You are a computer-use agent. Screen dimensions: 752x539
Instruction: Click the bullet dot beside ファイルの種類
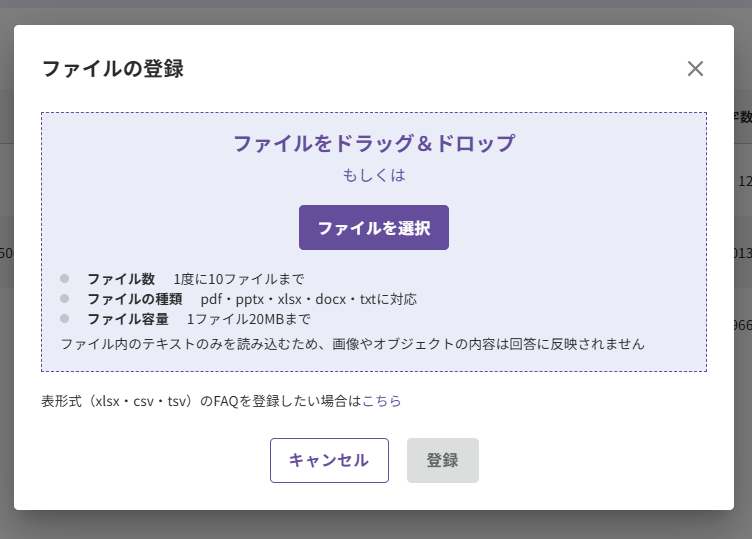[65, 298]
